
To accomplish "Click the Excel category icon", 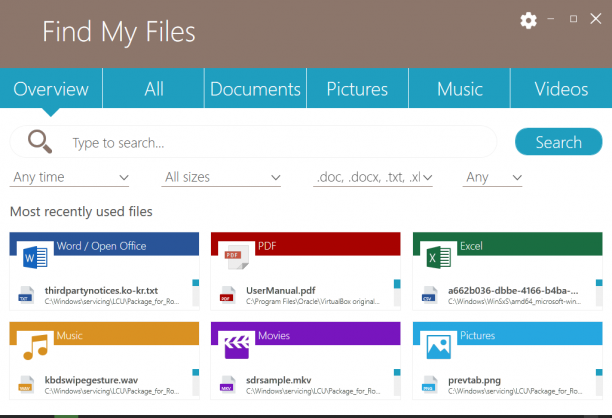I will coord(439,258).
